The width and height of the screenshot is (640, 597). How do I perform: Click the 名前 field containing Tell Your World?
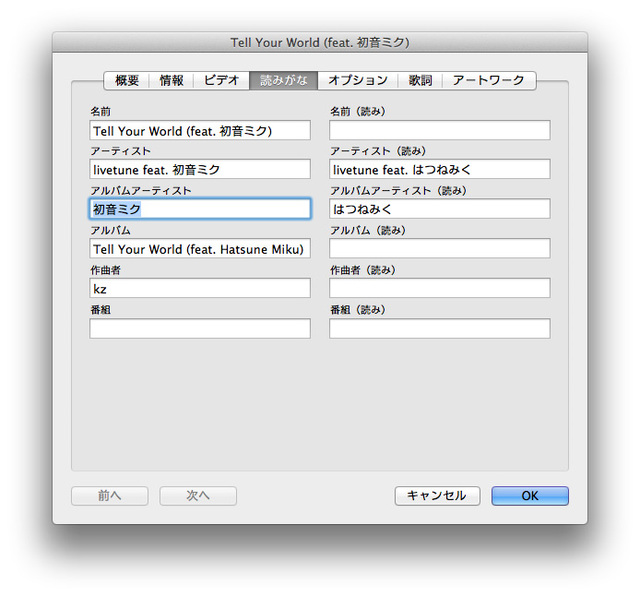[200, 130]
